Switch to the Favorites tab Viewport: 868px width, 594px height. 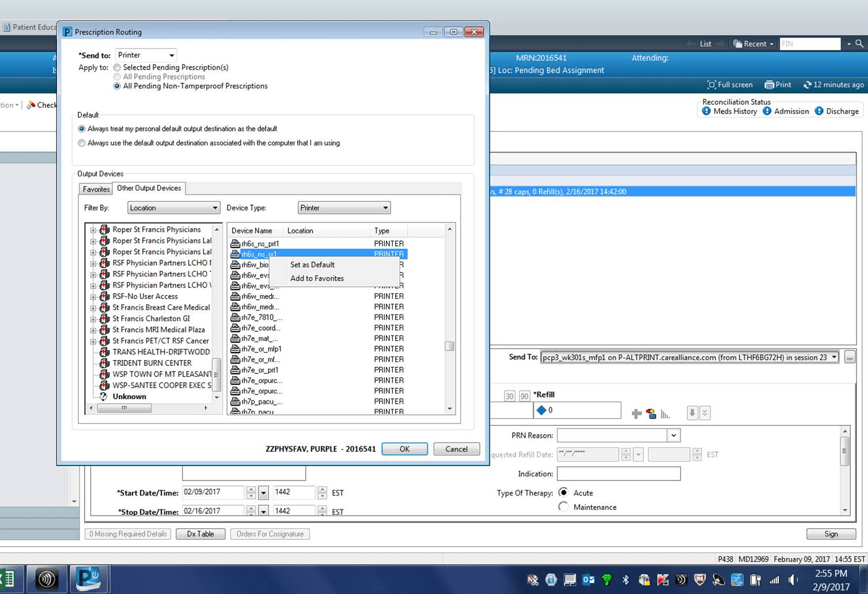[96, 189]
